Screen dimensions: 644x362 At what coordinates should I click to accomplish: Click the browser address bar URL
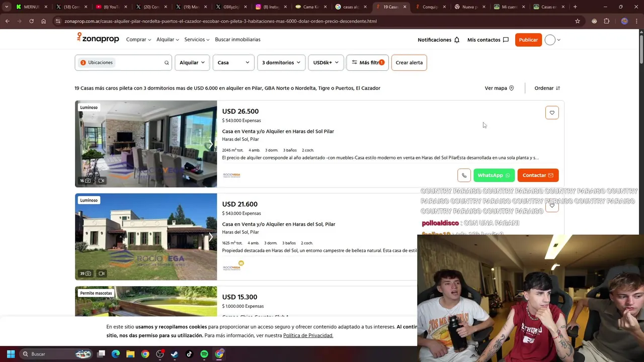click(220, 21)
